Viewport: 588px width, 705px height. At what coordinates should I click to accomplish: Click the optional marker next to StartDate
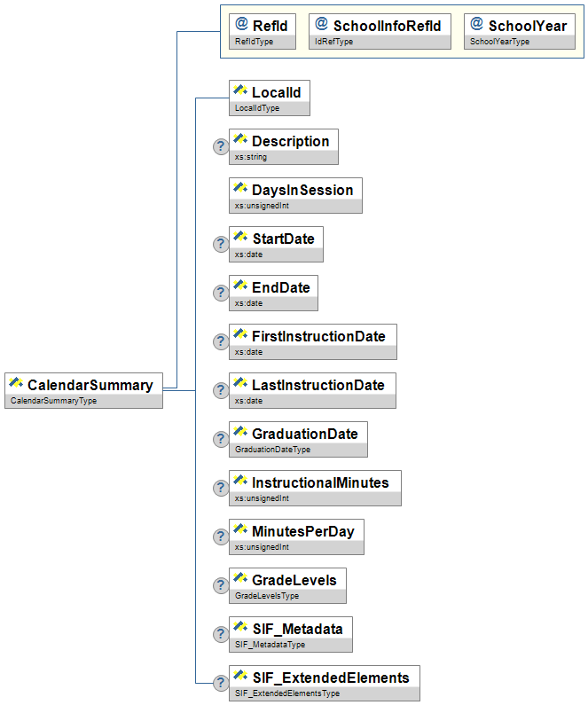tap(221, 244)
